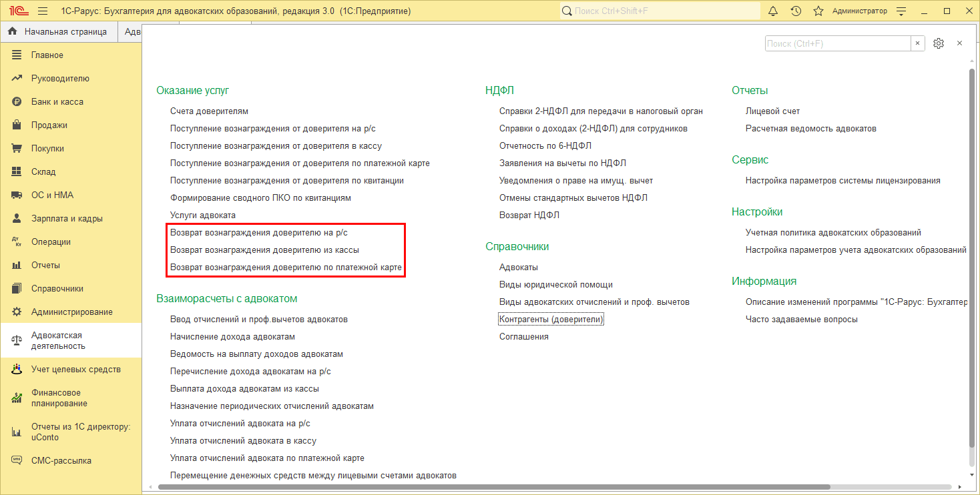Open Начисление дохода адвокатам
The height and width of the screenshot is (495, 980).
[232, 336]
